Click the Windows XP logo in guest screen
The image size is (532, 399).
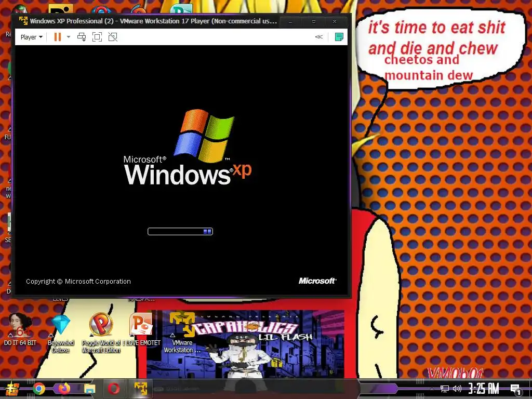click(188, 147)
